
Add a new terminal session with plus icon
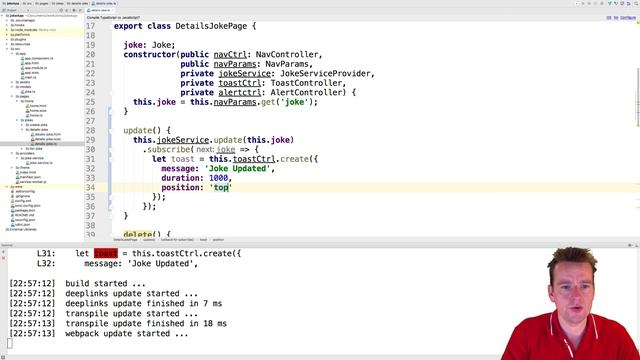point(4,253)
